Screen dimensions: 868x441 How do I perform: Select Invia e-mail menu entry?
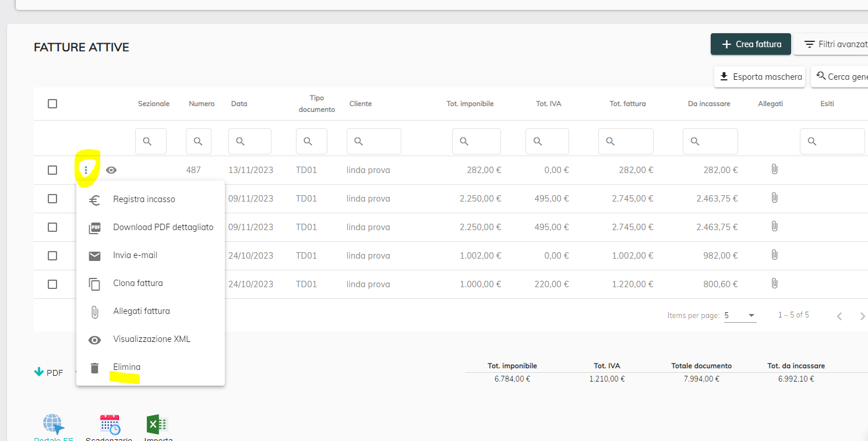pyautogui.click(x=150, y=255)
